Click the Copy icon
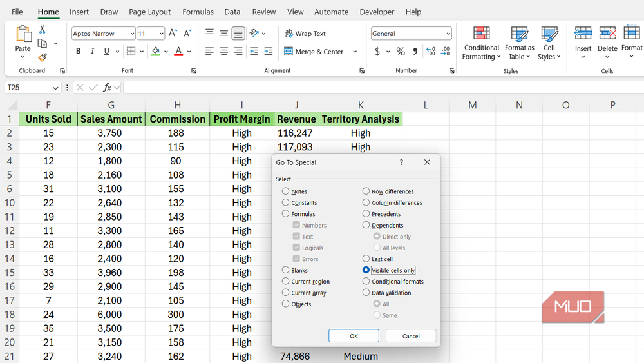The width and height of the screenshot is (644, 363). (42, 43)
